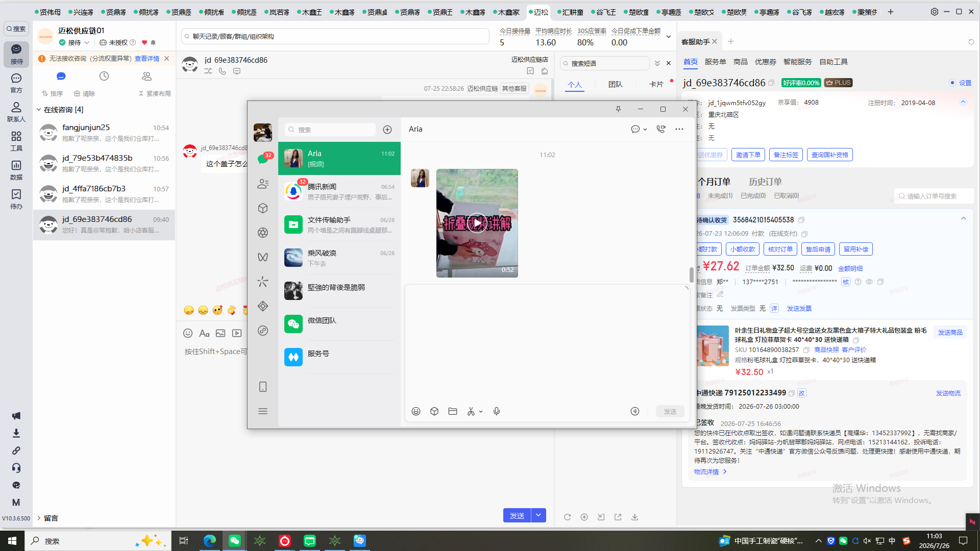
Task: Select fangjunjun25 conversation
Action: 104,133
